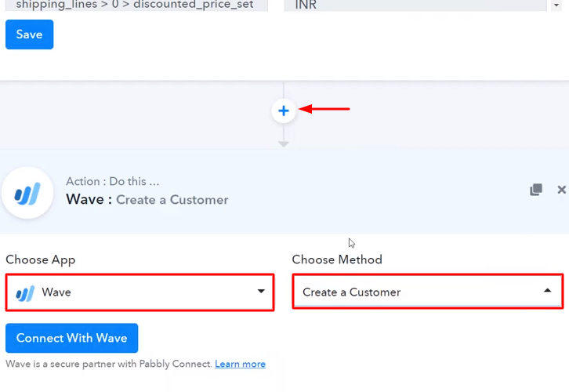Click Connect With Wave button

click(x=72, y=338)
